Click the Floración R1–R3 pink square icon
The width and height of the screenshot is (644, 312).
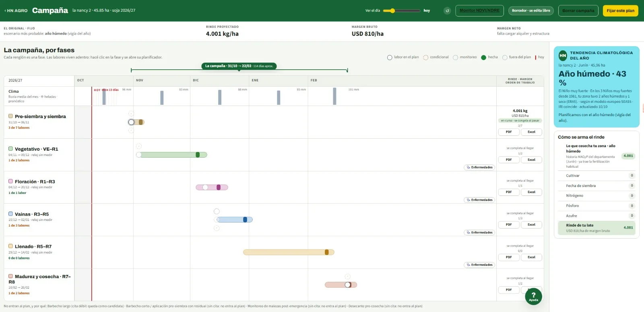click(11, 181)
